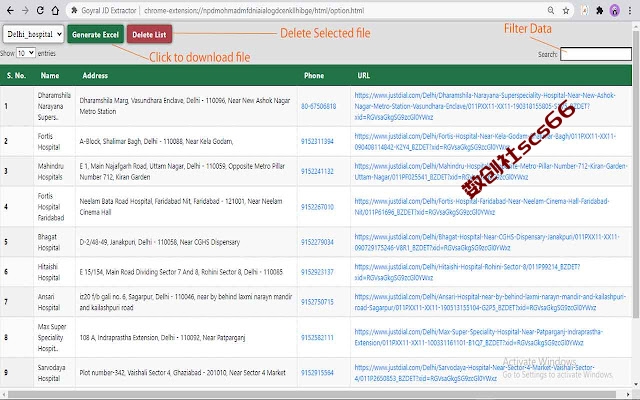Open the Dharamshila Narayana justdial URL
This screenshot has width=640, height=400.
[x=485, y=106]
